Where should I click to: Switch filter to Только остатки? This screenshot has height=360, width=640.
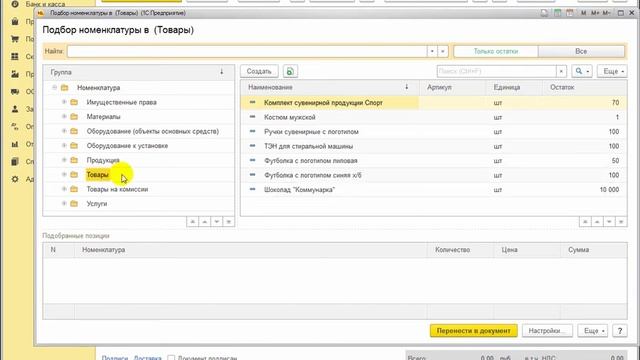coord(496,51)
